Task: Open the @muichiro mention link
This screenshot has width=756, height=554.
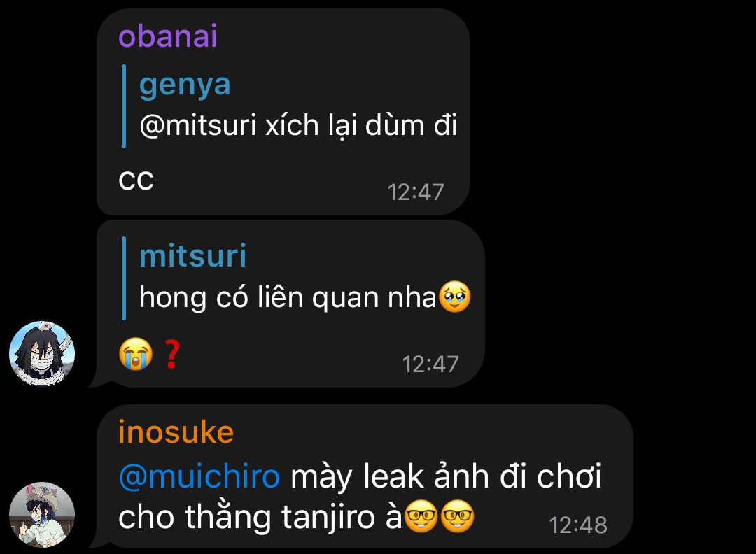Action: (x=199, y=476)
